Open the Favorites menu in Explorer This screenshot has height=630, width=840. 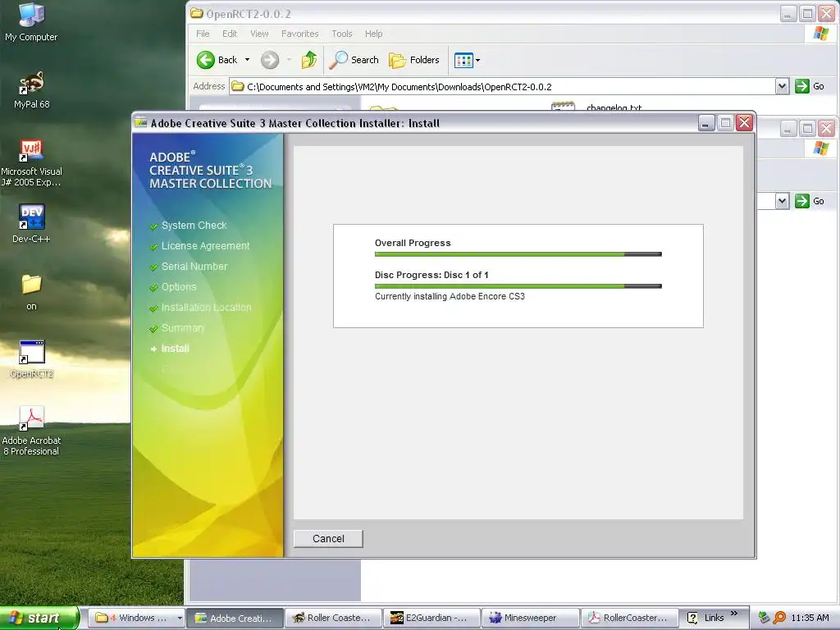point(300,34)
